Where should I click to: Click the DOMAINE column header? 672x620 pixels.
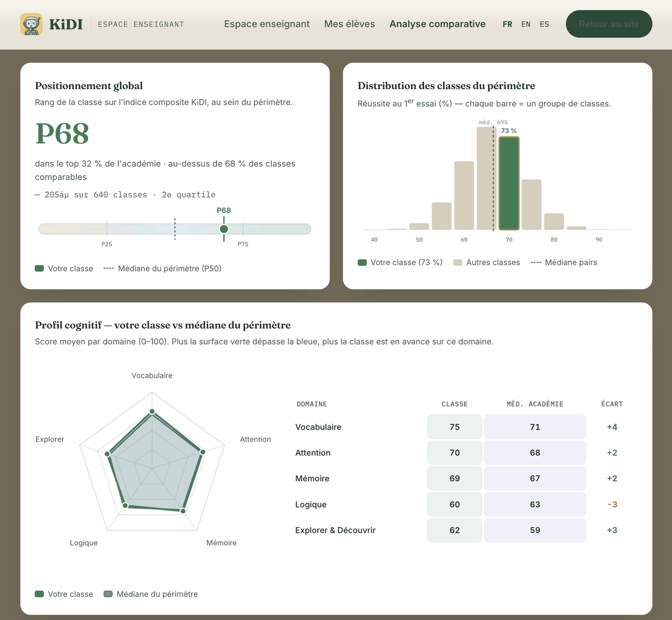312,404
